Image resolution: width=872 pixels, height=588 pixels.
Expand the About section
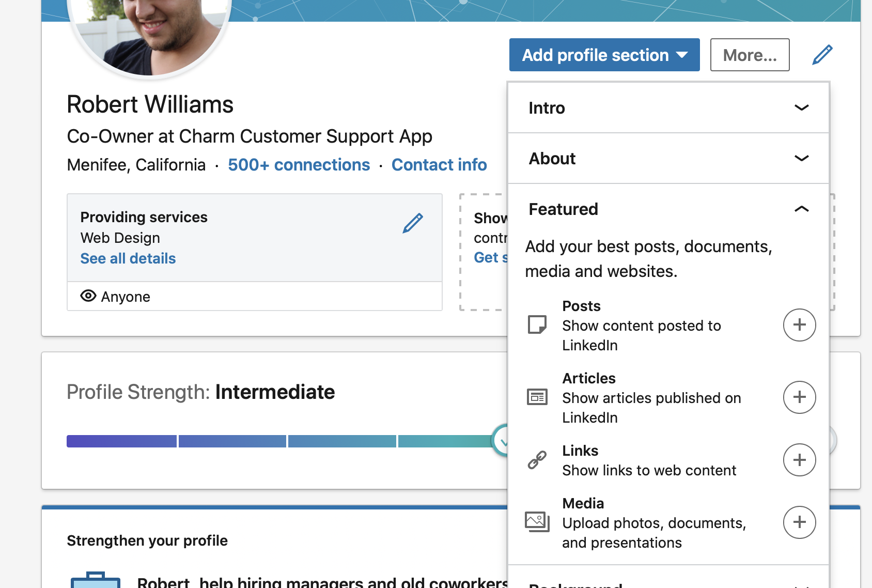coord(801,158)
